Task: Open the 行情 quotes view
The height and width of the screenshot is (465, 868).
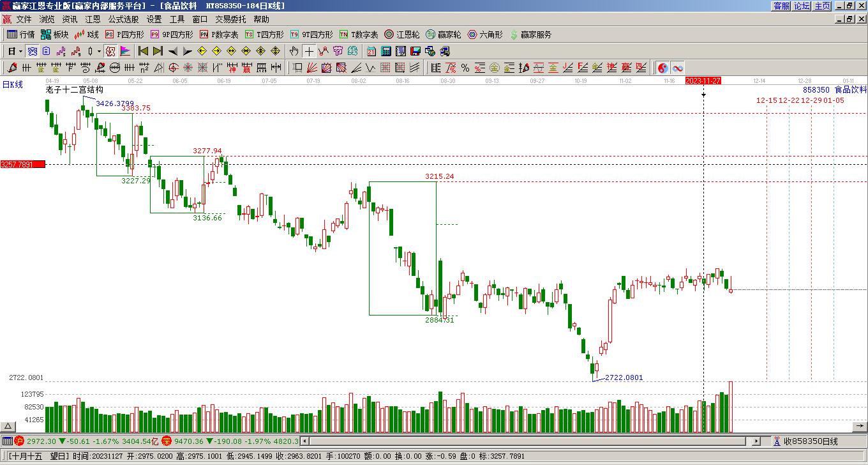Action: (x=20, y=34)
